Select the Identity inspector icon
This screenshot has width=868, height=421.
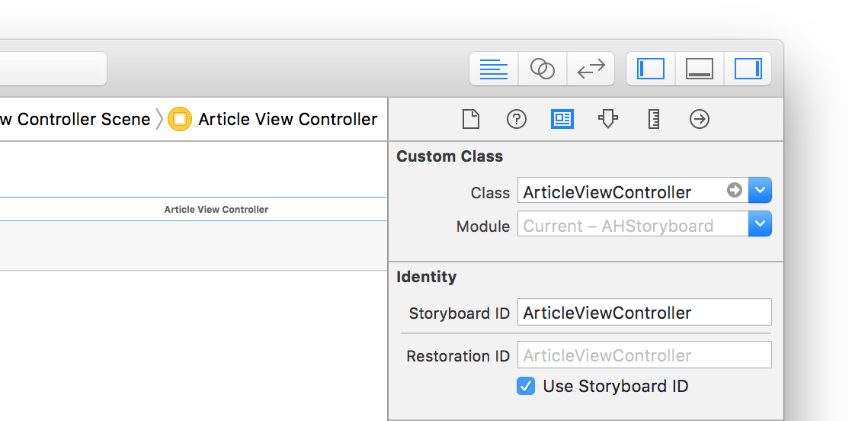562,119
